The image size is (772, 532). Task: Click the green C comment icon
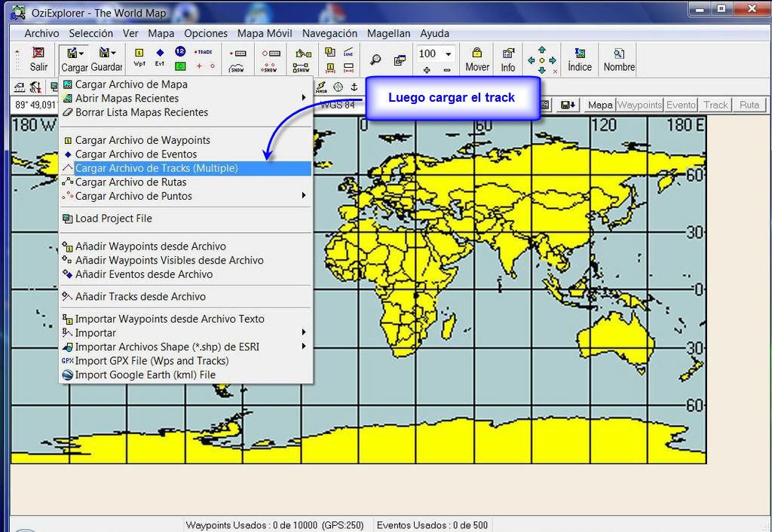(x=180, y=66)
